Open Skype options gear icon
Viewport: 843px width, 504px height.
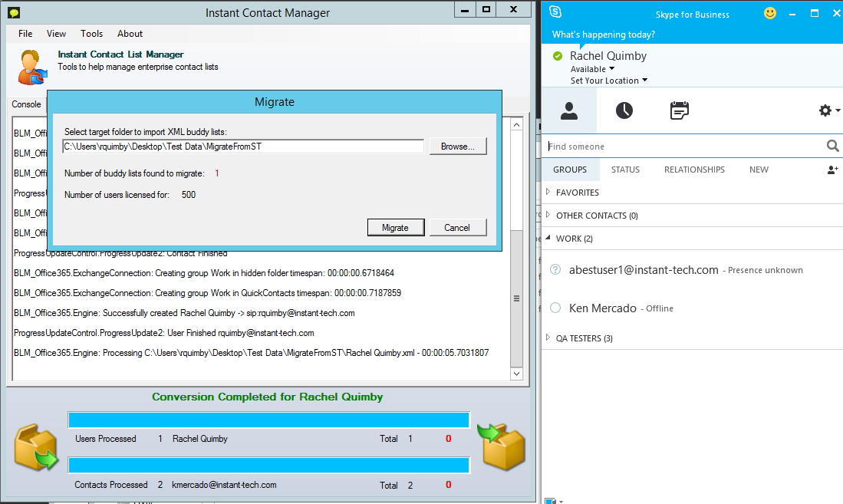point(825,110)
